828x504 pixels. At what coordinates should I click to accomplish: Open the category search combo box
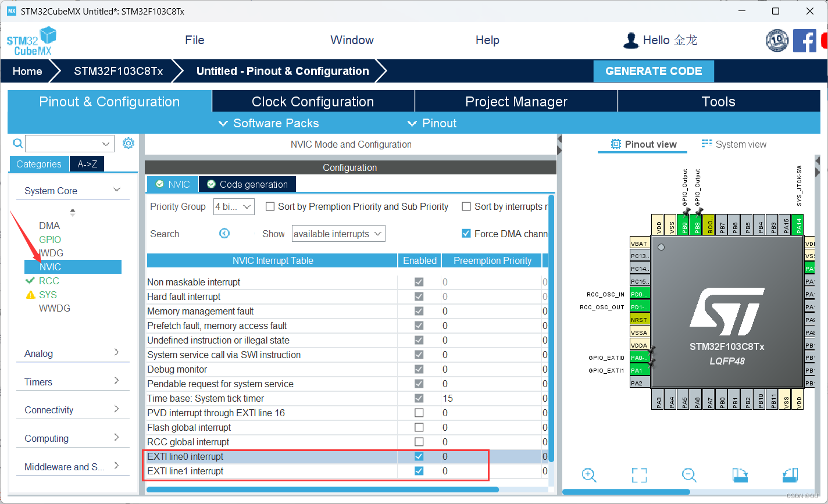pos(70,144)
